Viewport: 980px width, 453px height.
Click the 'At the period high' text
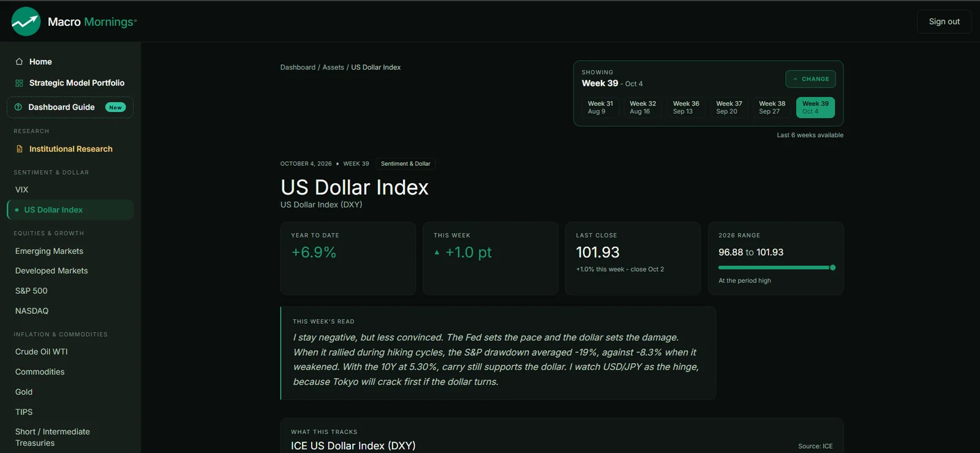(x=745, y=281)
